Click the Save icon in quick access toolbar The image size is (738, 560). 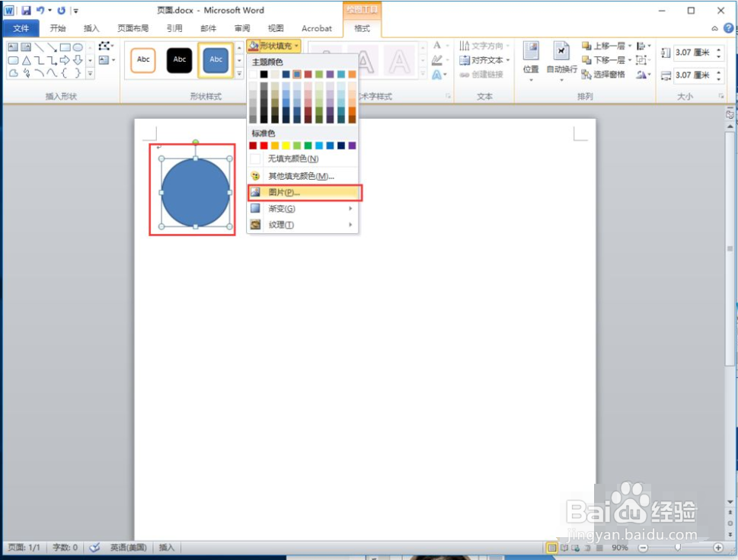[27, 10]
